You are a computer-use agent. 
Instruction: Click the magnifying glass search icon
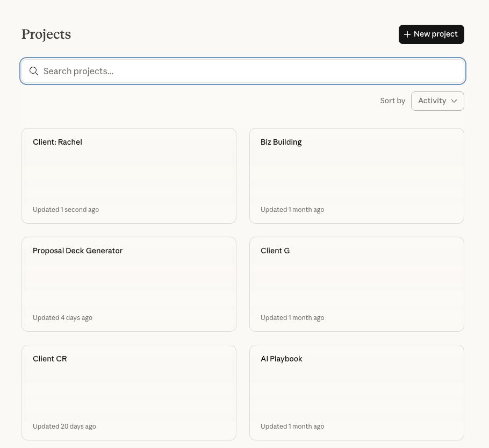34,71
